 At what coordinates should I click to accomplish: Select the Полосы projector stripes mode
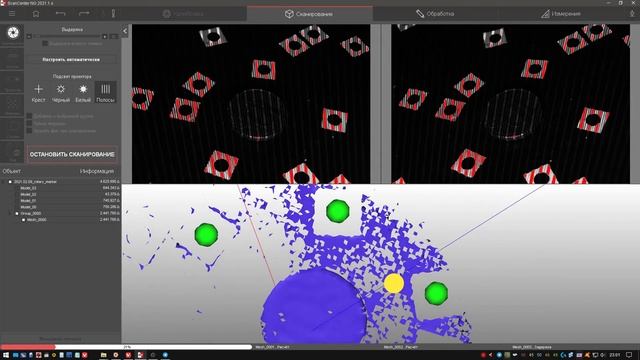tap(105, 93)
